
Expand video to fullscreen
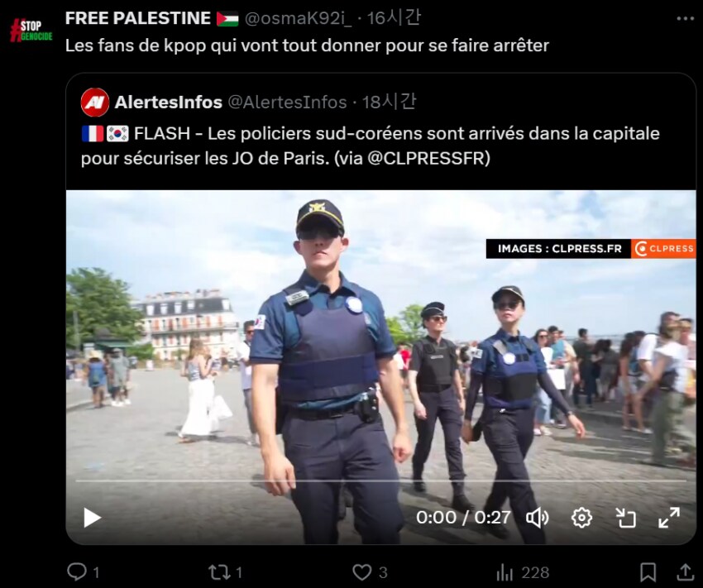669,518
